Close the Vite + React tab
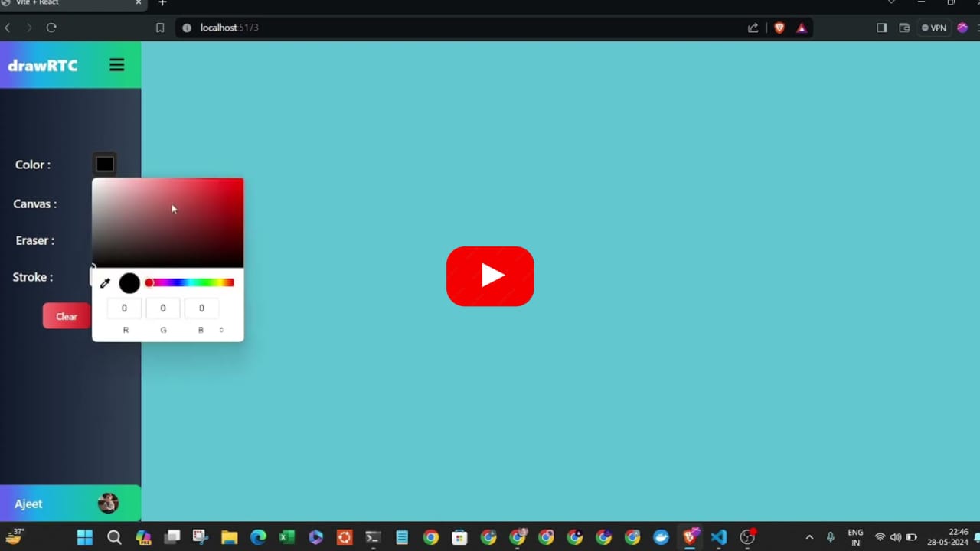The image size is (980, 551). (x=139, y=3)
